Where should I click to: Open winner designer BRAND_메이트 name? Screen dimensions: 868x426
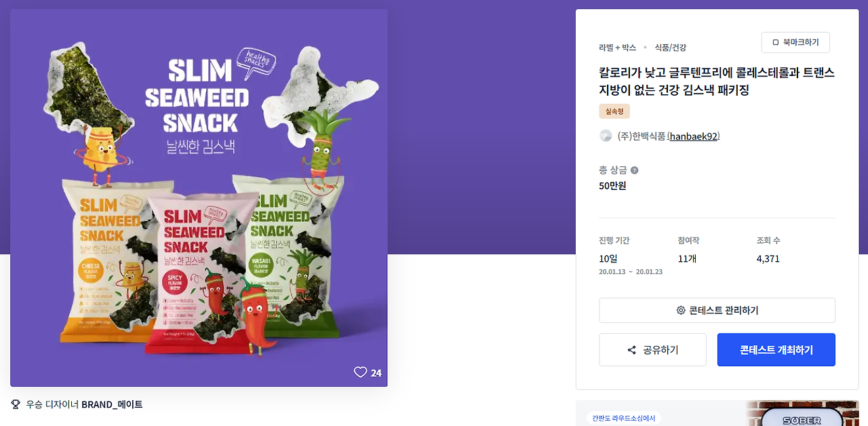[x=112, y=404]
